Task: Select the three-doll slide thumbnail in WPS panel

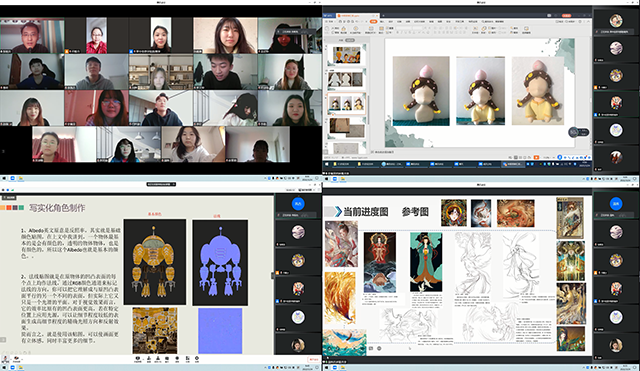Action: coord(347,104)
